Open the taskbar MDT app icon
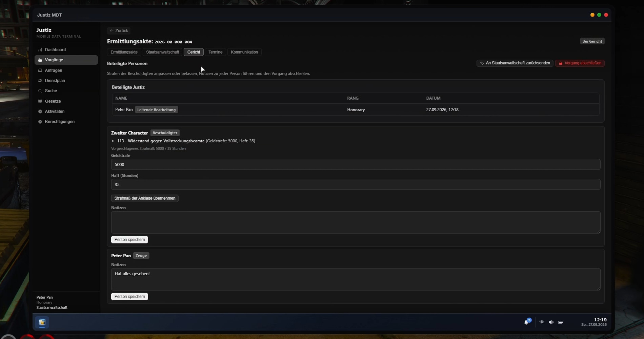 pos(42,322)
